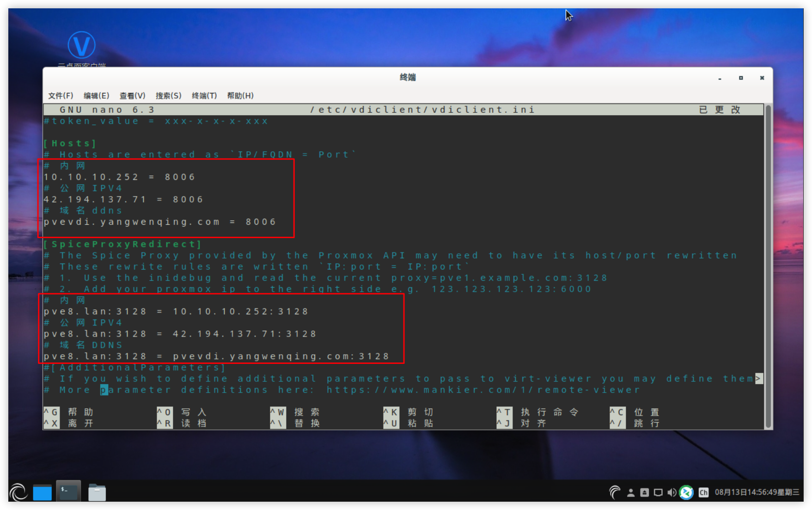The width and height of the screenshot is (812, 510).
Task: Open the 文件(F) menu
Action: pyautogui.click(x=61, y=96)
